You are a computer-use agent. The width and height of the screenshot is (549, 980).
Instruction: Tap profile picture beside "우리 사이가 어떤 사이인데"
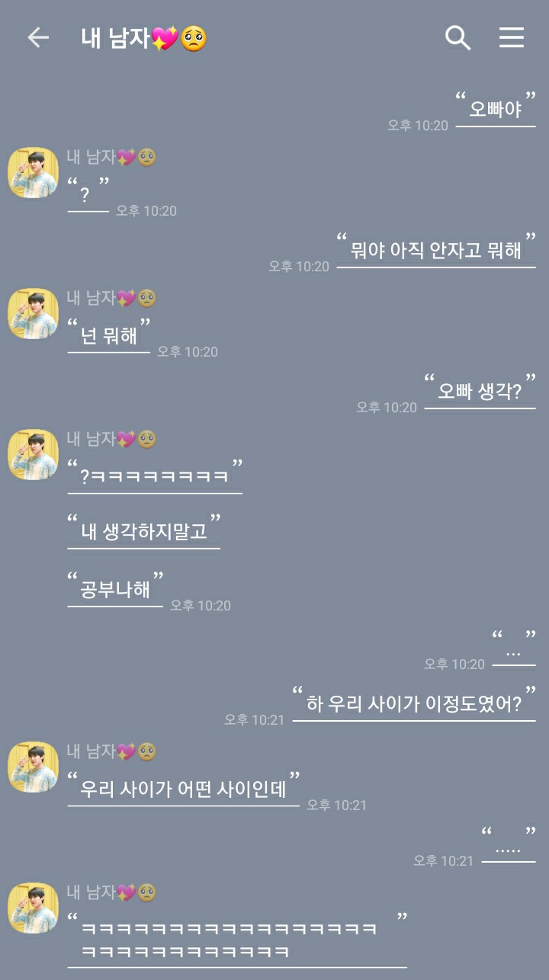point(33,767)
